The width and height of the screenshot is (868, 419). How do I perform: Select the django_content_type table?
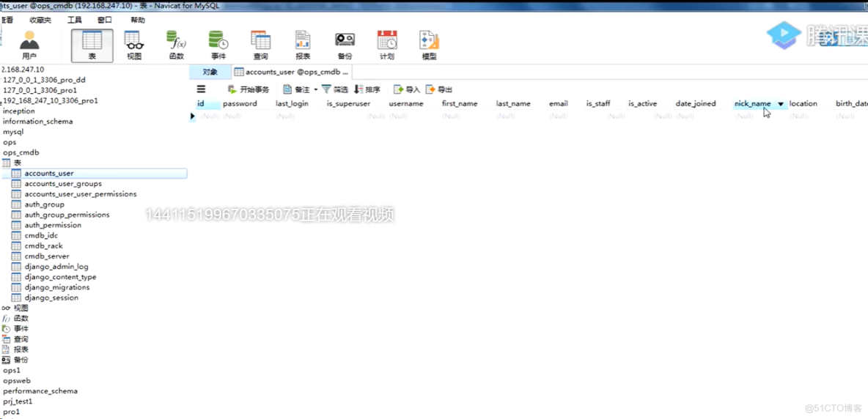tap(60, 277)
